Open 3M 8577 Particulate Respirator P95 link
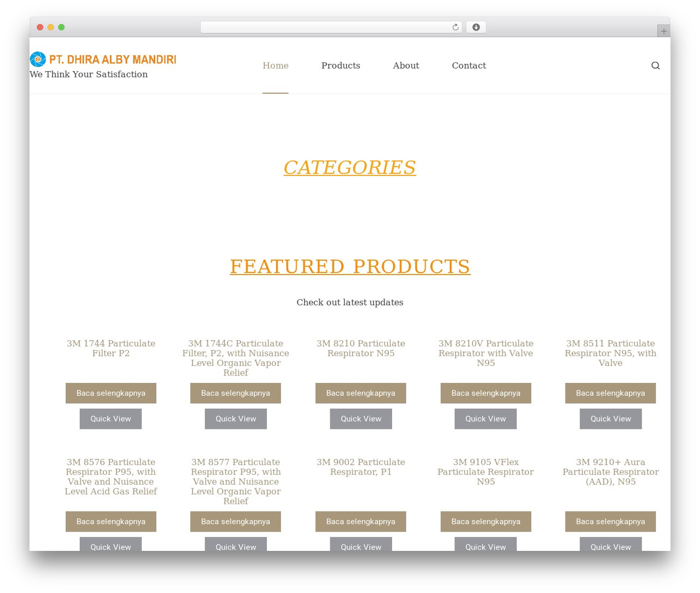Image resolution: width=700 pixels, height=593 pixels. click(236, 481)
